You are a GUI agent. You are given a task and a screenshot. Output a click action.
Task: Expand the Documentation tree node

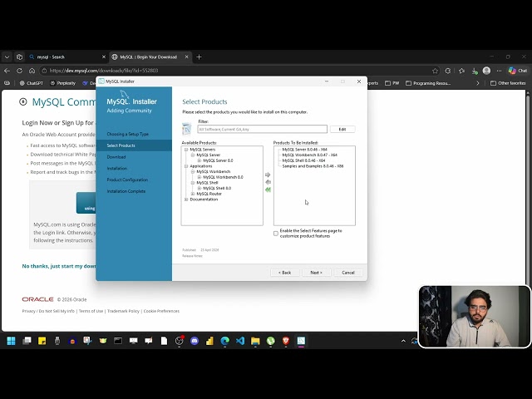(186, 199)
